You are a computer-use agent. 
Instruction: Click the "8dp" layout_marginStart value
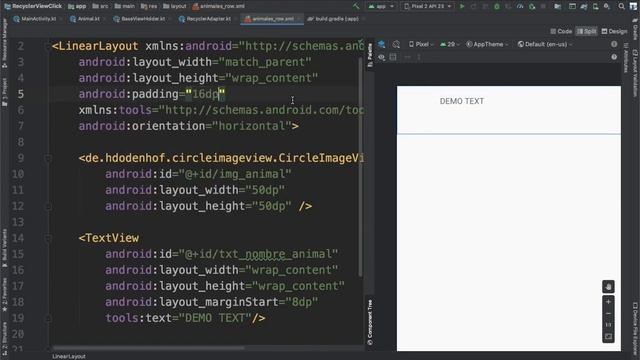302,302
